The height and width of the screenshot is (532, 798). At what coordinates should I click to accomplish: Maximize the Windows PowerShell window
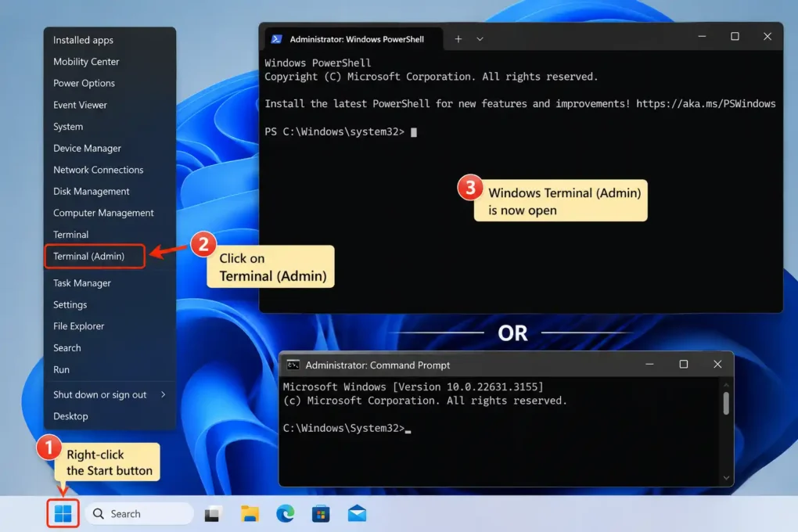point(735,37)
